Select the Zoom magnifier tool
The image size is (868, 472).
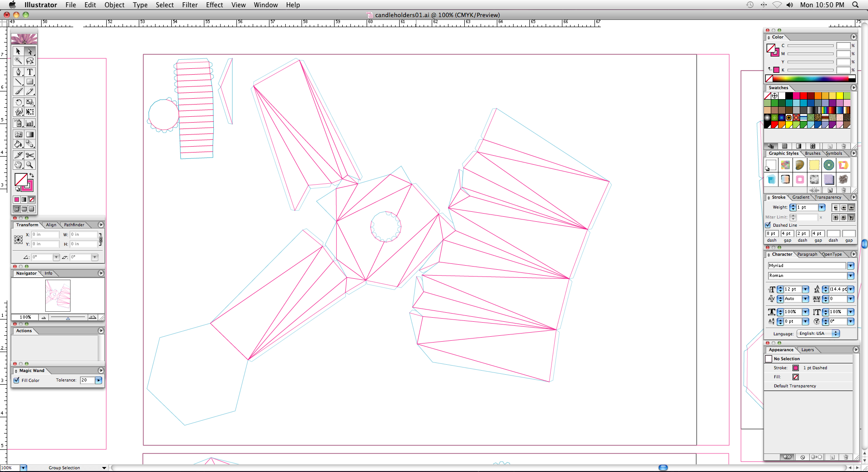(x=30, y=165)
